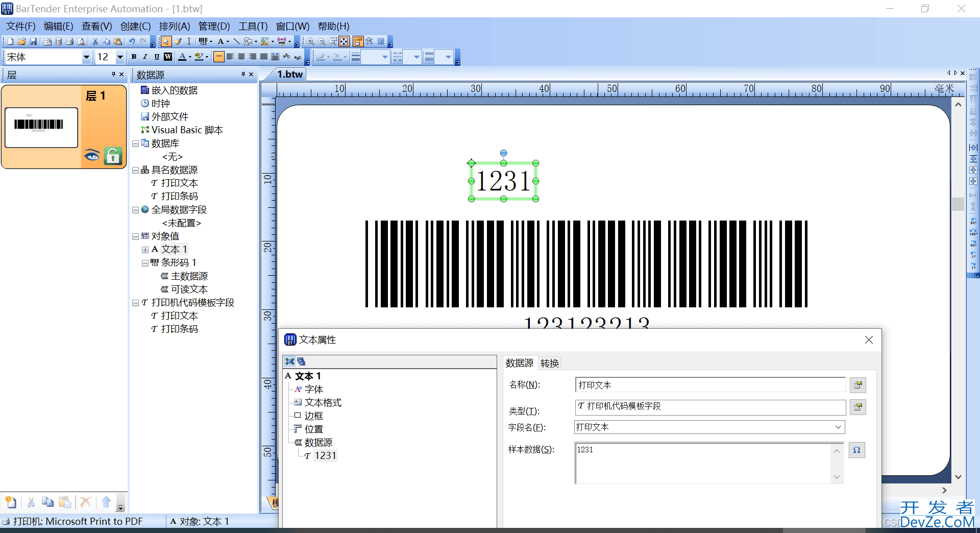The height and width of the screenshot is (533, 980).
Task: Collapse 全局数据字段 node
Action: (136, 210)
